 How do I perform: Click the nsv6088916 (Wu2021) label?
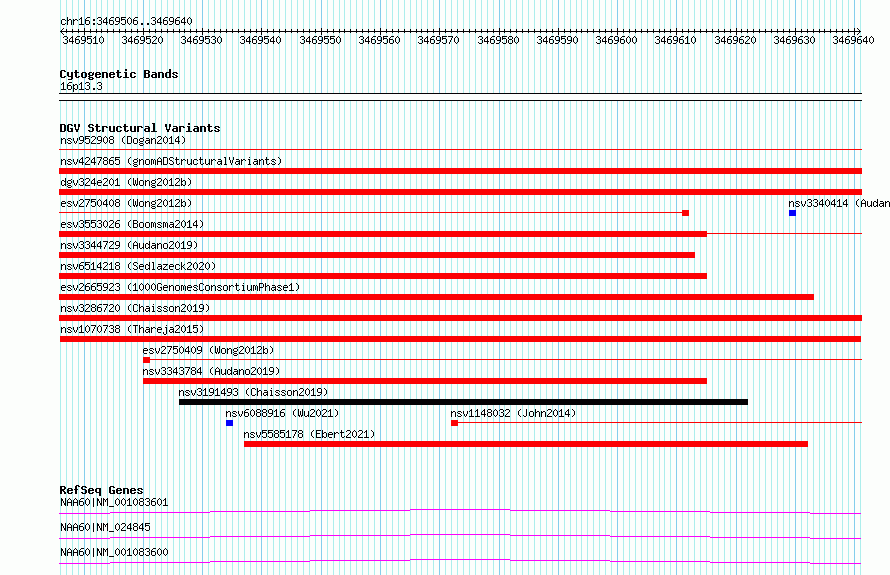point(282,413)
